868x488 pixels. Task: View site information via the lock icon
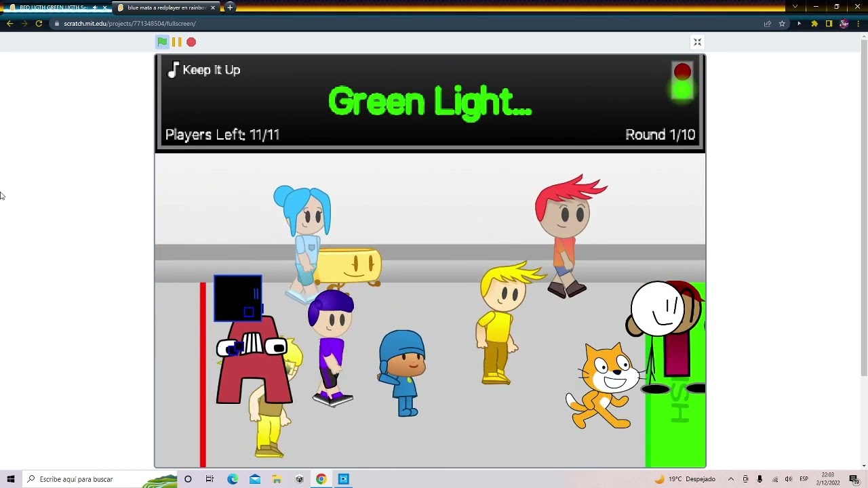tap(58, 24)
